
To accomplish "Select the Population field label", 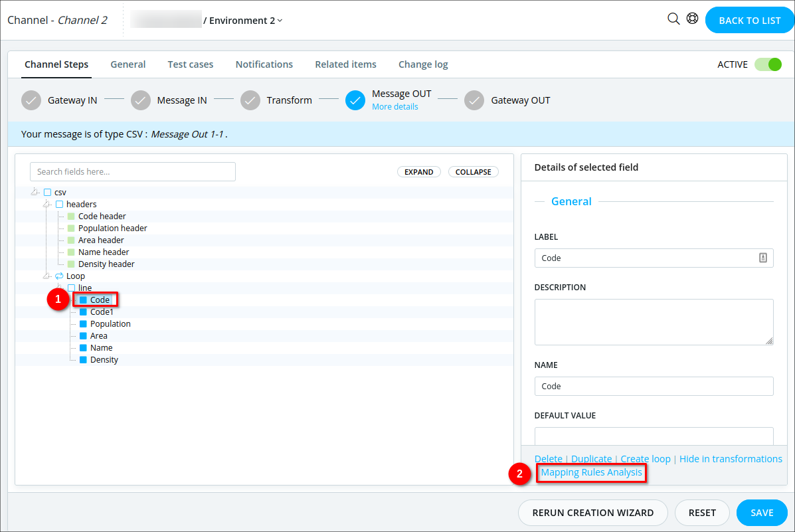I will pos(110,324).
